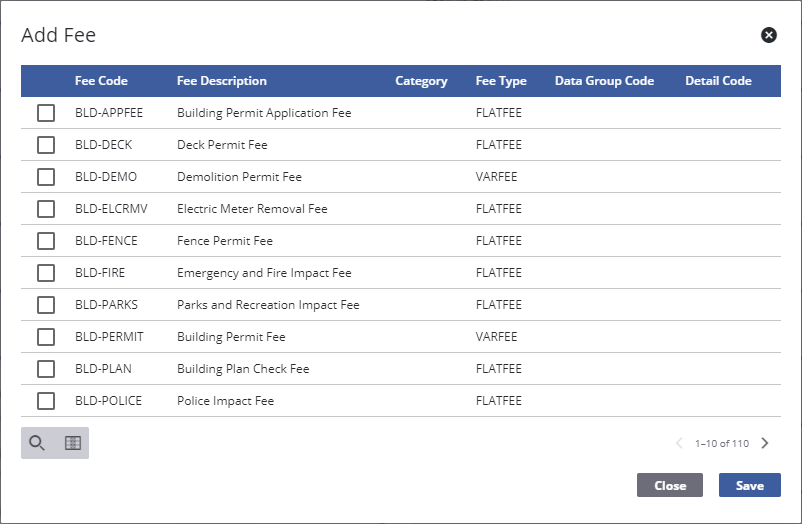Go to next page of fees
The width and height of the screenshot is (802, 524).
765,443
